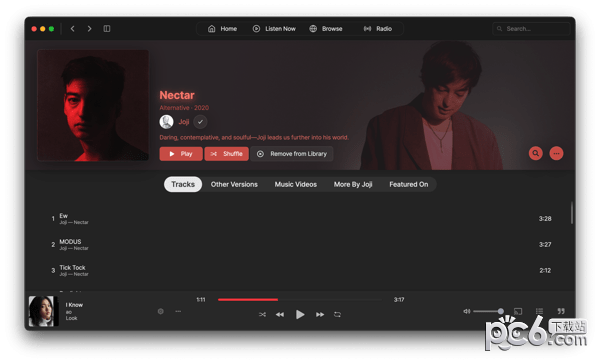The width and height of the screenshot is (600, 363).
Task: Click the Look album name in player
Action: (x=71, y=318)
